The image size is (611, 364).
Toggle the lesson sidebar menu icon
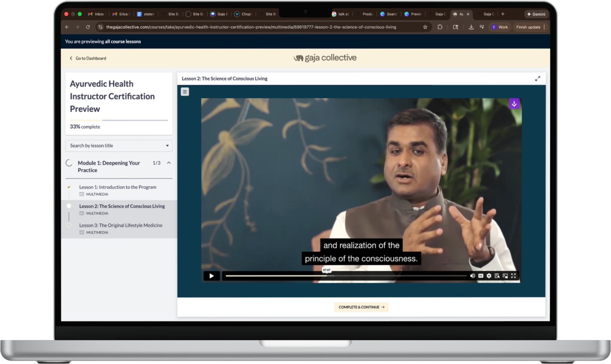pos(185,92)
